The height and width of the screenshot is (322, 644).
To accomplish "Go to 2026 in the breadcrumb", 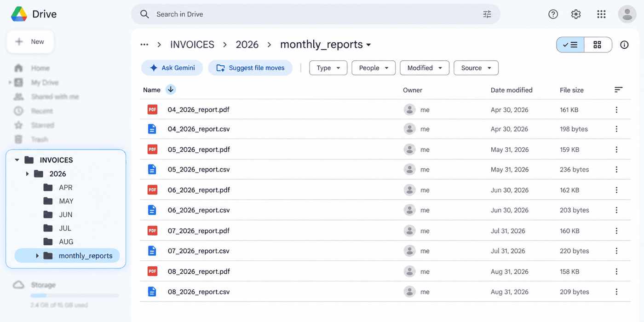I will pos(247,45).
